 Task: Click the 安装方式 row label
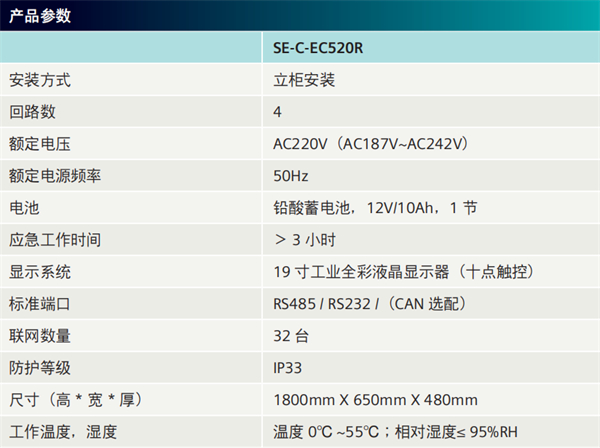(40, 79)
